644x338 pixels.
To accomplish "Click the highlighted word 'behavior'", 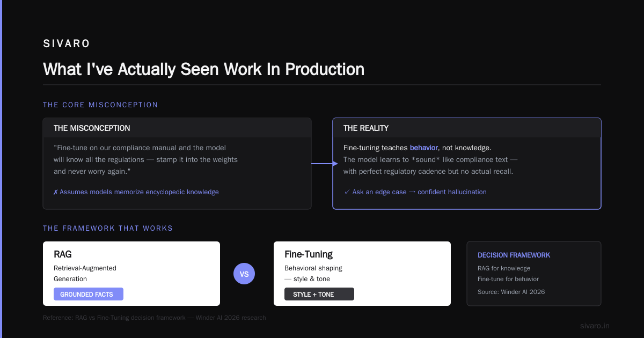I will click(424, 148).
